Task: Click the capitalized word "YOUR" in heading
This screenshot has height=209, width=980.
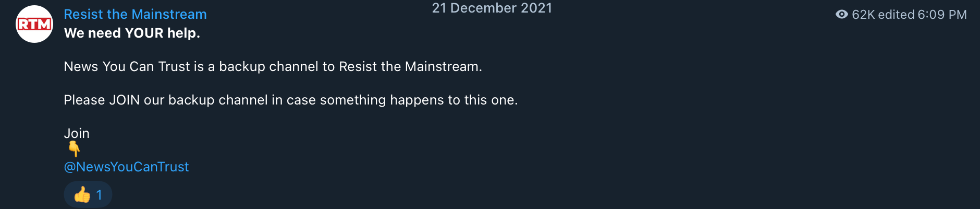Action: coord(144,33)
